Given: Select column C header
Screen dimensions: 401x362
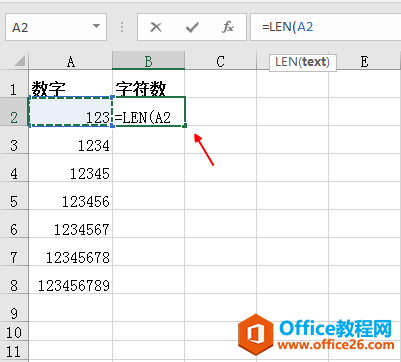Looking at the screenshot, I should [x=220, y=61].
